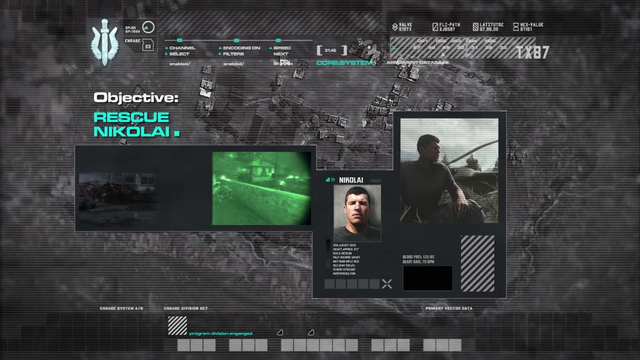Click the program division engaged status text
Screen dimensions: 640x360
coord(221,333)
